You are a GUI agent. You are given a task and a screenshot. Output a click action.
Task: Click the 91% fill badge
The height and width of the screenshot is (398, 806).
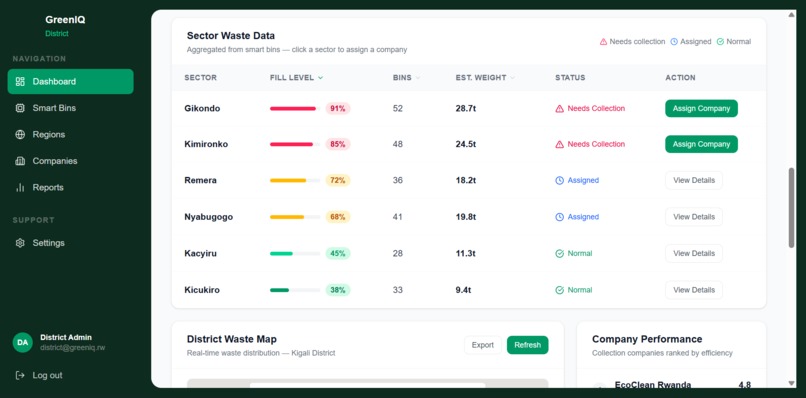(338, 108)
